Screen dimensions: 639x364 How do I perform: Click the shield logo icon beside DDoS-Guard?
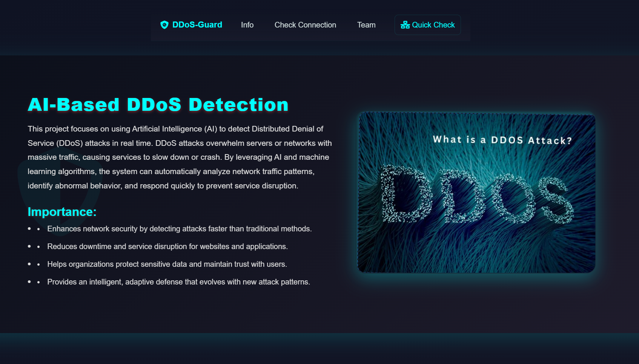[x=164, y=25]
